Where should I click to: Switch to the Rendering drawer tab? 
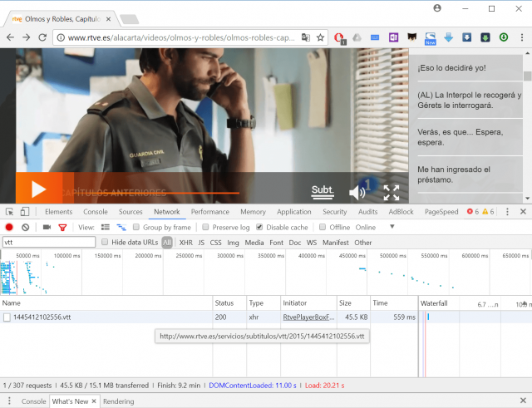pyautogui.click(x=118, y=401)
